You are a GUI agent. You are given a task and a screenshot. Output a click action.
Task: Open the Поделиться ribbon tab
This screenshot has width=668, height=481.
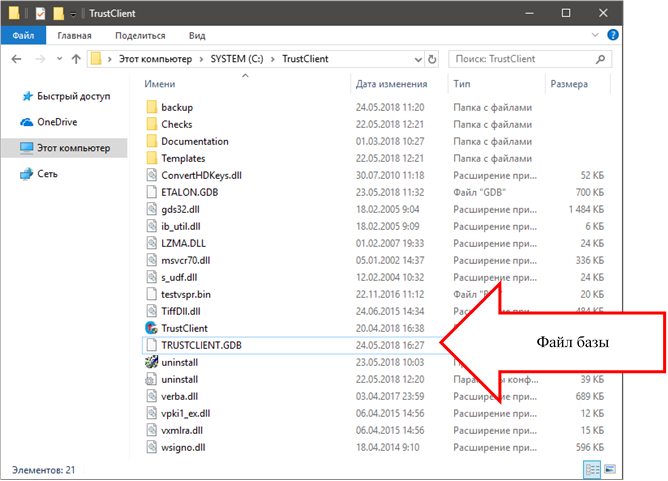tap(140, 35)
